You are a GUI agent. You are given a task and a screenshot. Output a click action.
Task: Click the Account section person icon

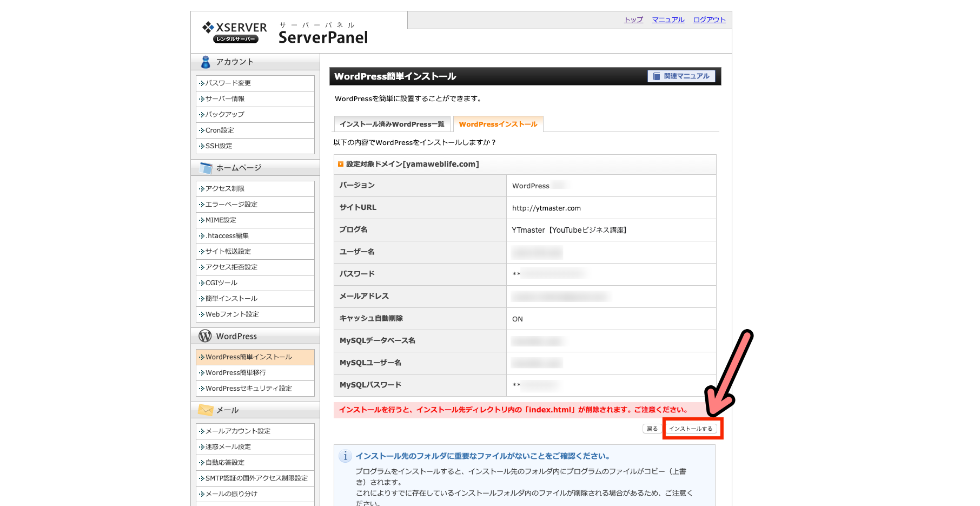[x=206, y=62]
